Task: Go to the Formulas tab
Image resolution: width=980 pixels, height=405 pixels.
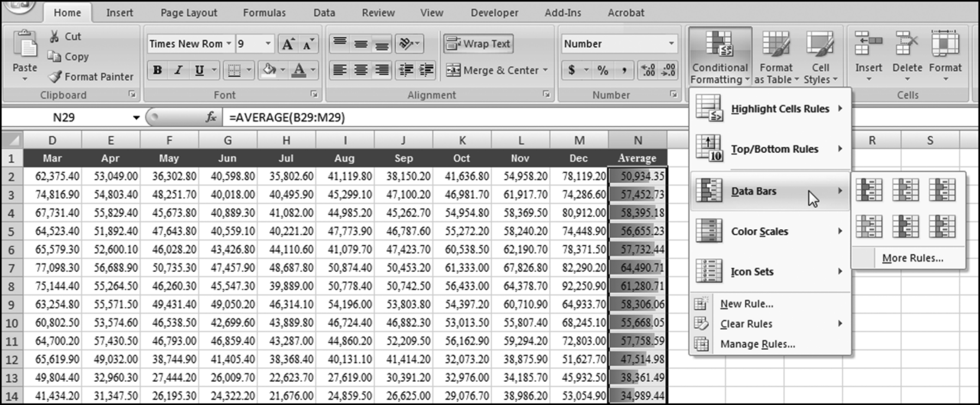Action: point(264,13)
